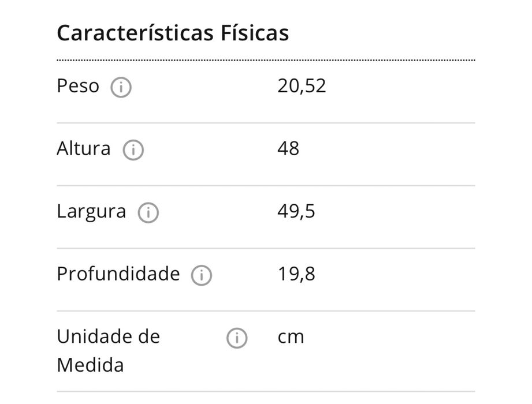Click the divider line between Peso and Altura
This screenshot has height=404, width=532.
click(x=266, y=123)
